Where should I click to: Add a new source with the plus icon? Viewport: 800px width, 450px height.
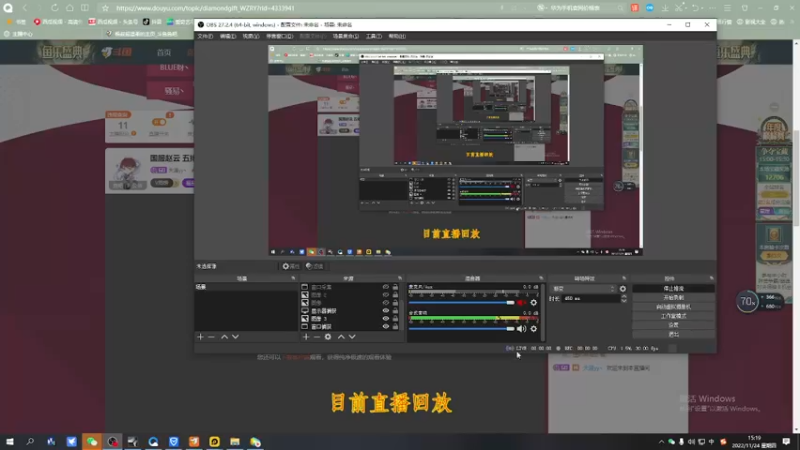pyautogui.click(x=306, y=337)
